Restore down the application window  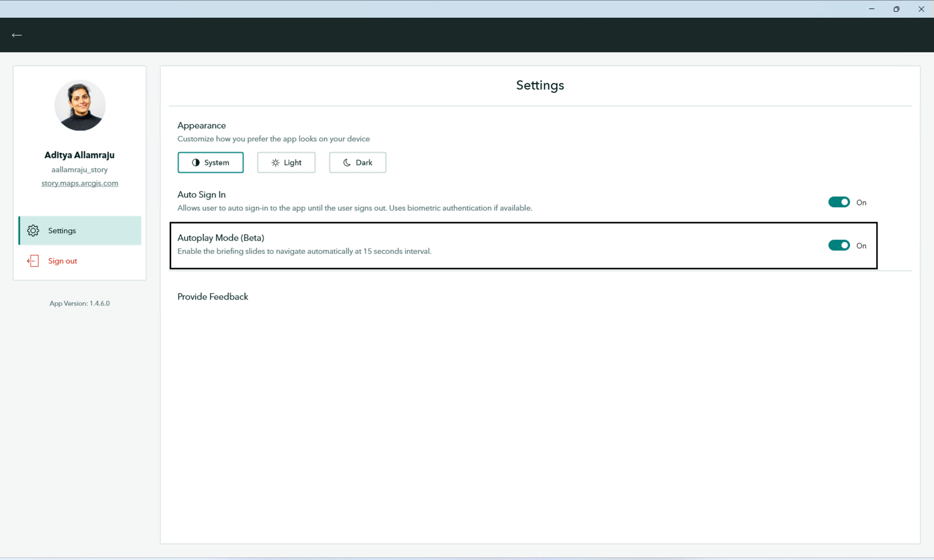(896, 9)
